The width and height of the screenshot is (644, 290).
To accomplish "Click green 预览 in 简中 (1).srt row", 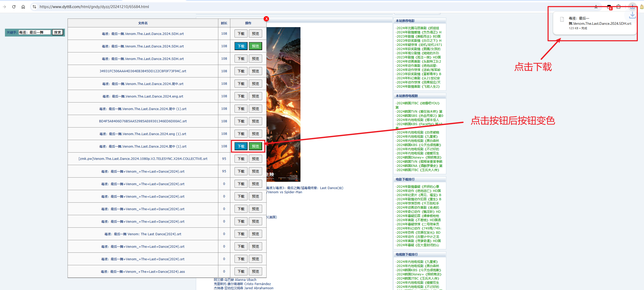I will [x=255, y=146].
